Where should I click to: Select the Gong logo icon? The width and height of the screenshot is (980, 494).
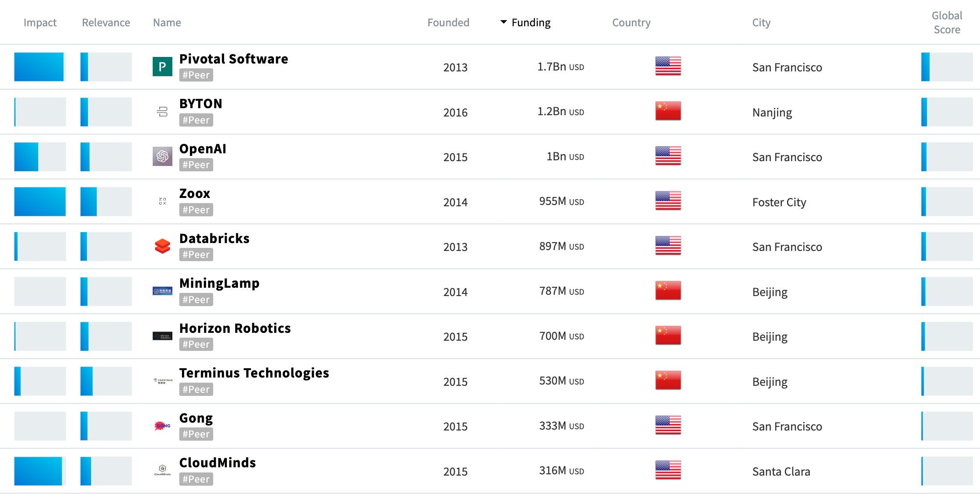click(x=162, y=425)
